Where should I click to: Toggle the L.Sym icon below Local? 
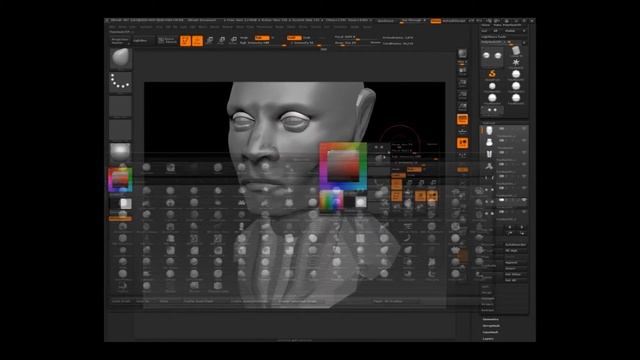[462, 155]
